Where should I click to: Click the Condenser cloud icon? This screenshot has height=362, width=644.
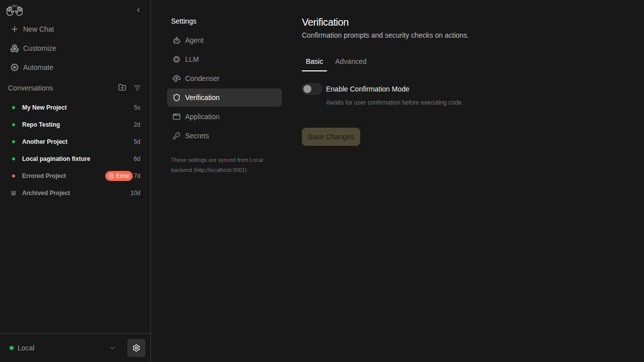177,78
